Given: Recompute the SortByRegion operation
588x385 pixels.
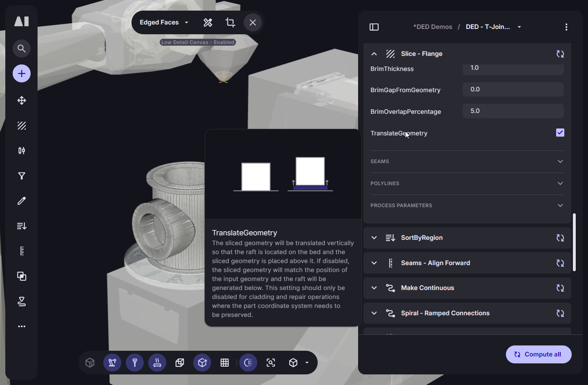Looking at the screenshot, I should [x=560, y=238].
